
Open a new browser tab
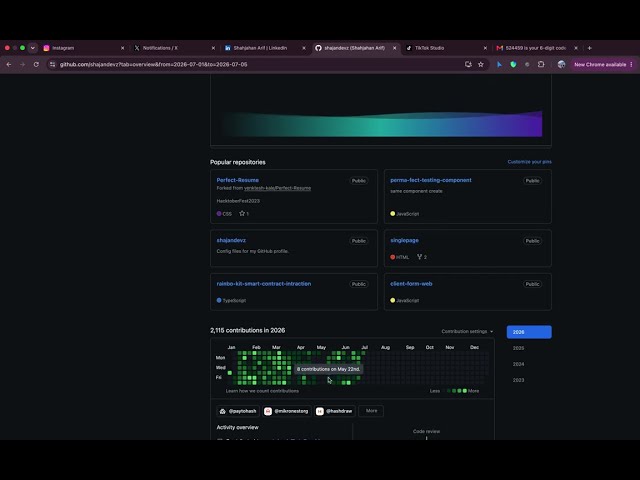click(x=589, y=48)
